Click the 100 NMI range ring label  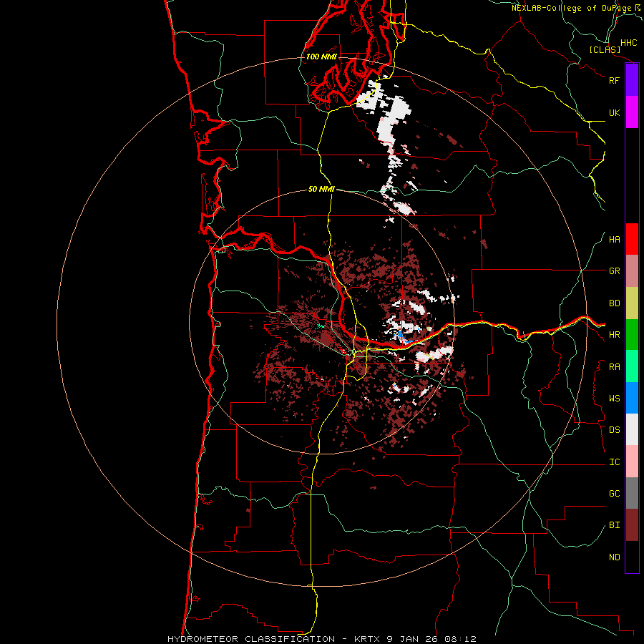(x=321, y=57)
